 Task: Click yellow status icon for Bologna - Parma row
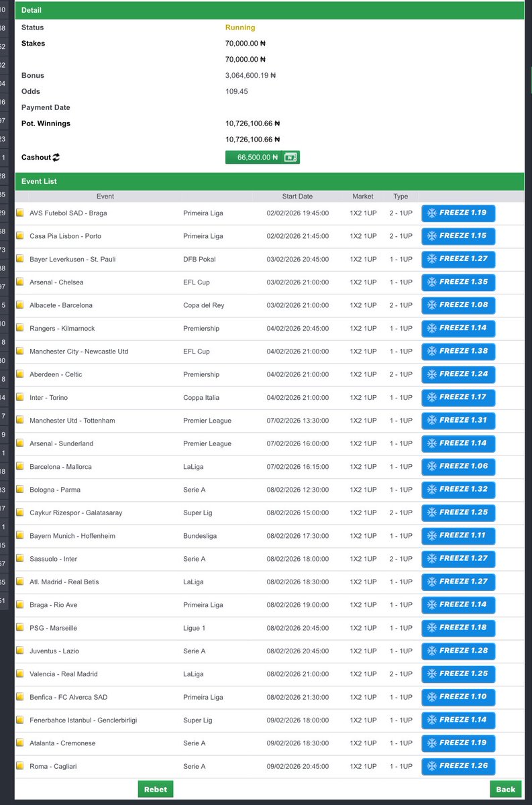click(x=20, y=490)
